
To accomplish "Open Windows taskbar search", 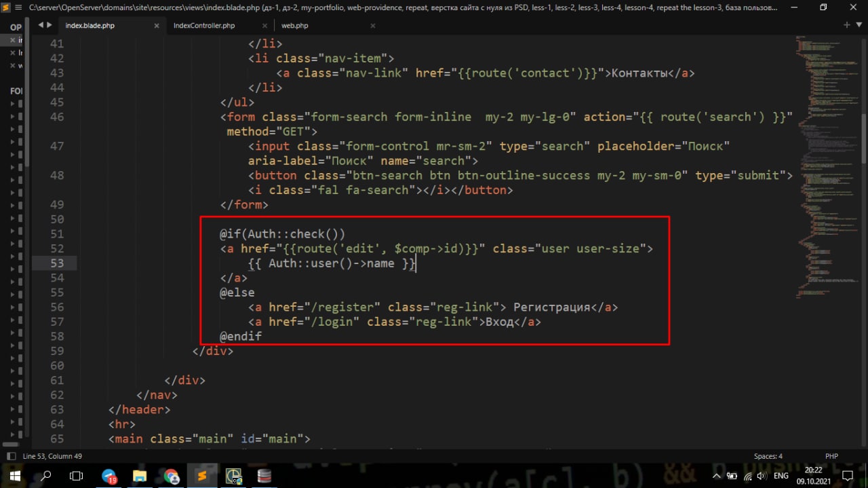I will pos(46,476).
